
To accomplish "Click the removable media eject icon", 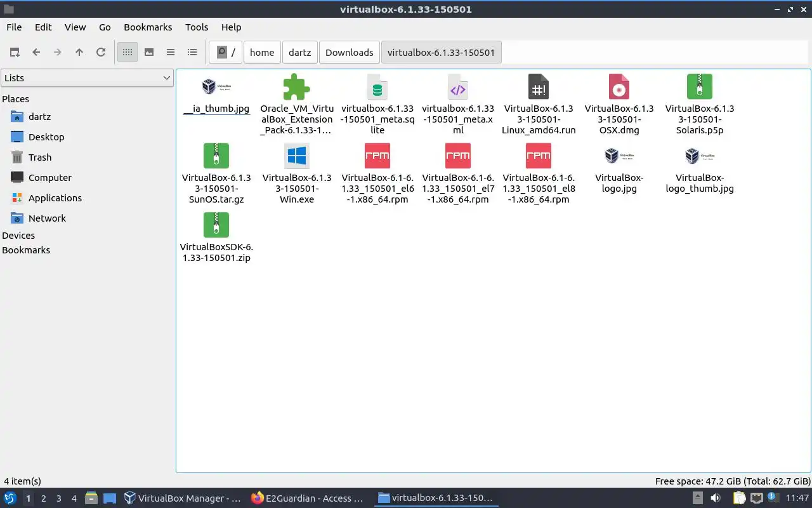I will click(x=697, y=498).
